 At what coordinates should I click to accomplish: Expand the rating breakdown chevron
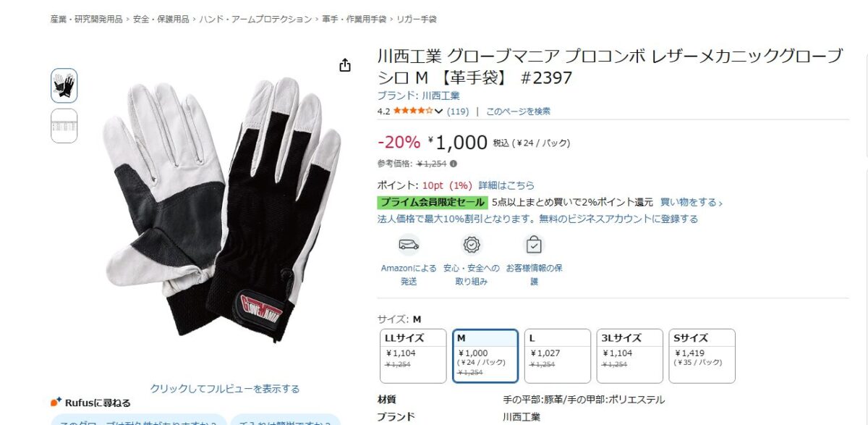click(438, 111)
